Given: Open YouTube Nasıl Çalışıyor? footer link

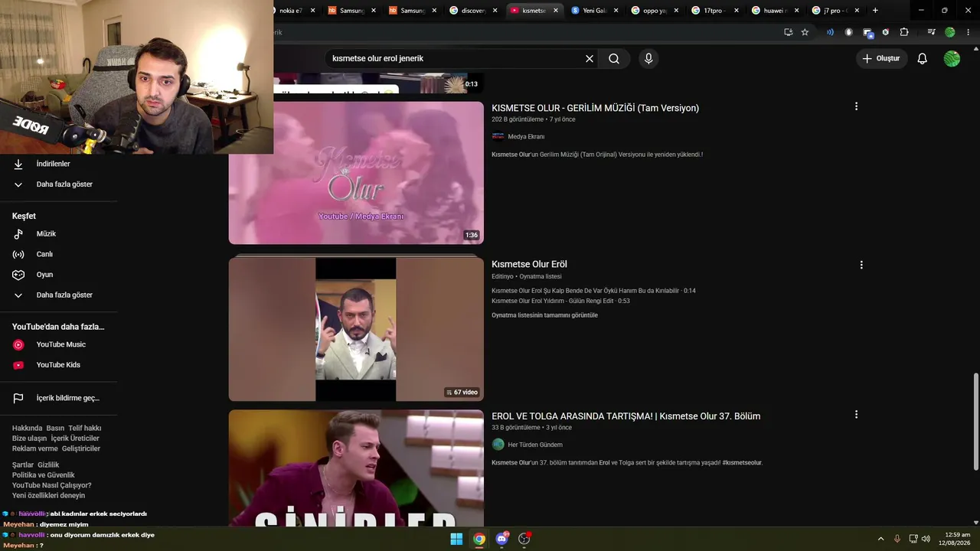Looking at the screenshot, I should pyautogui.click(x=52, y=485).
